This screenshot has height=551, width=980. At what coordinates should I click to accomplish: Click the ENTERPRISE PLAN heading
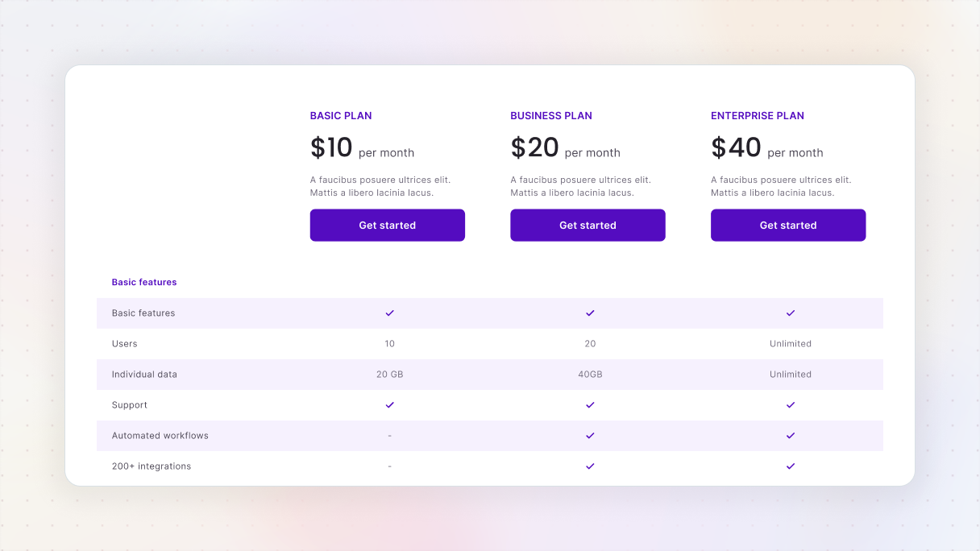(x=758, y=115)
